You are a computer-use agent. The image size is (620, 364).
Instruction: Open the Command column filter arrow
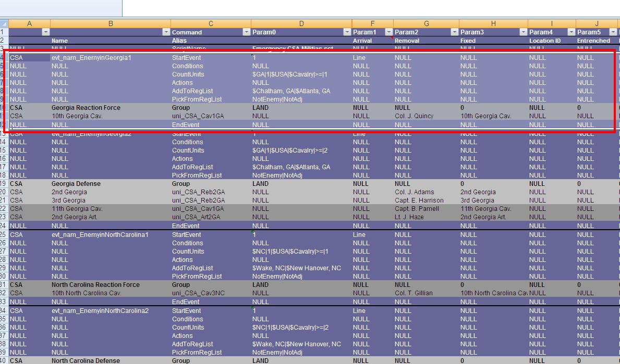point(247,32)
